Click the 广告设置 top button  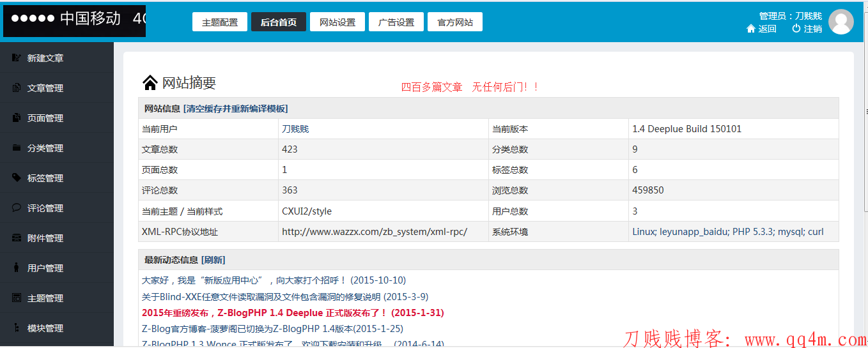click(396, 22)
